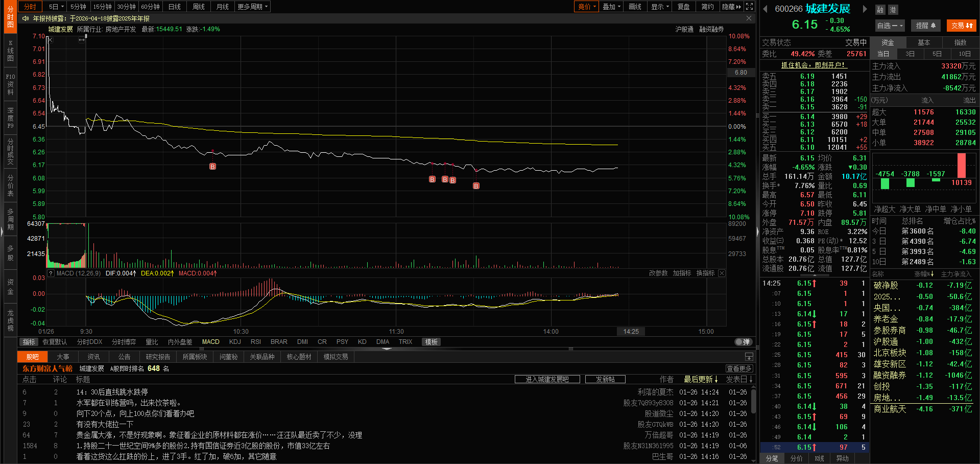Toggle 简约 simple view mode
Viewport: 980px width, 464px height.
click(707, 7)
